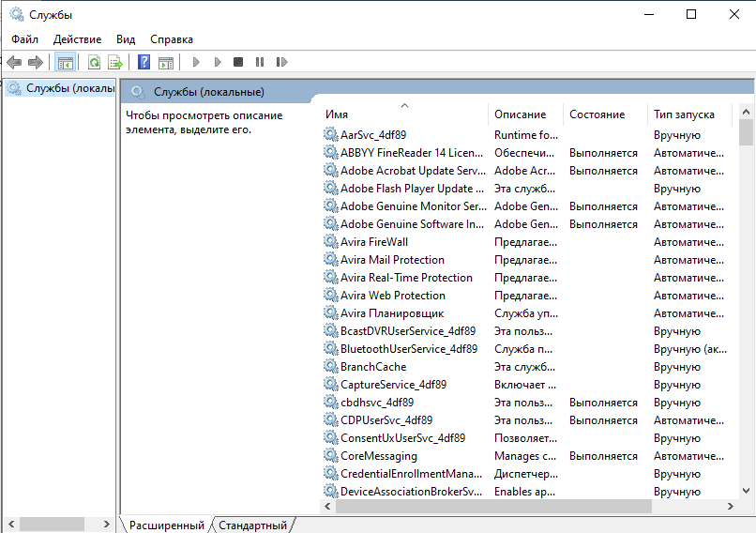Click the Refresh toolbar icon

pyautogui.click(x=95, y=62)
